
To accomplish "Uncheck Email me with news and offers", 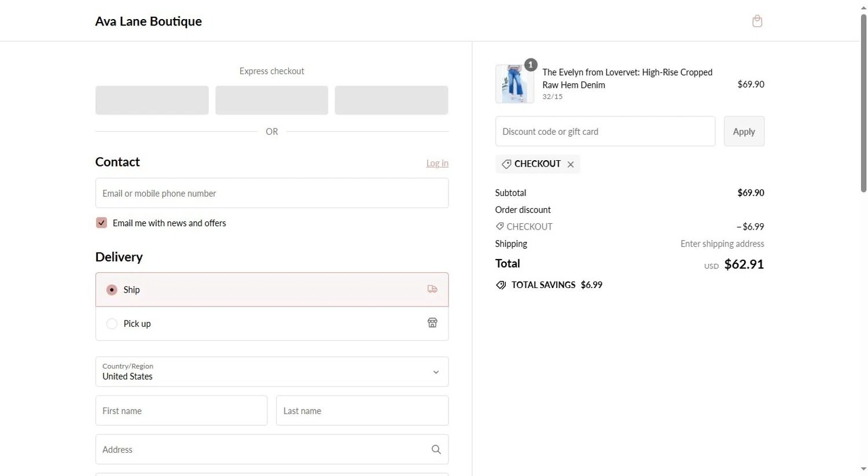I will (101, 223).
